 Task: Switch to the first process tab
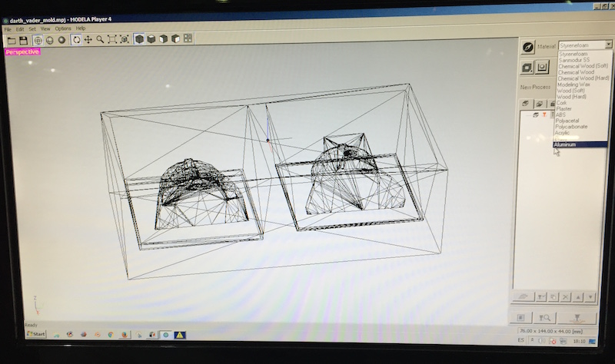[x=525, y=104]
